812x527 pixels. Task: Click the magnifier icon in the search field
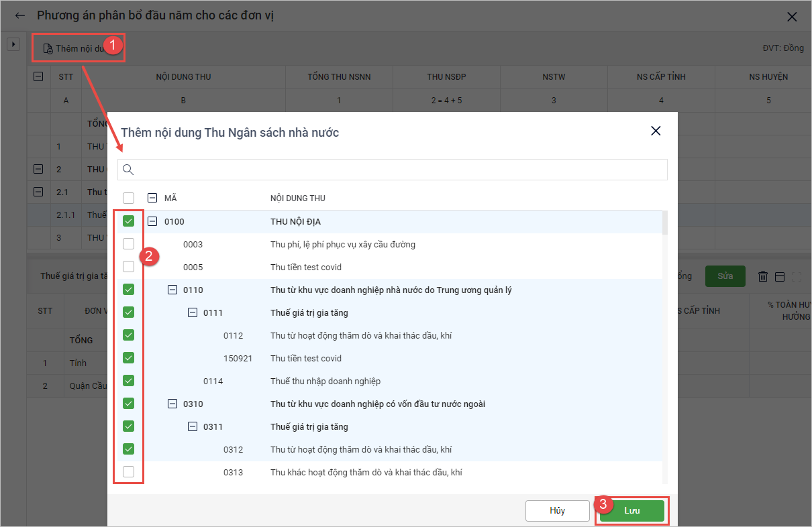click(128, 170)
